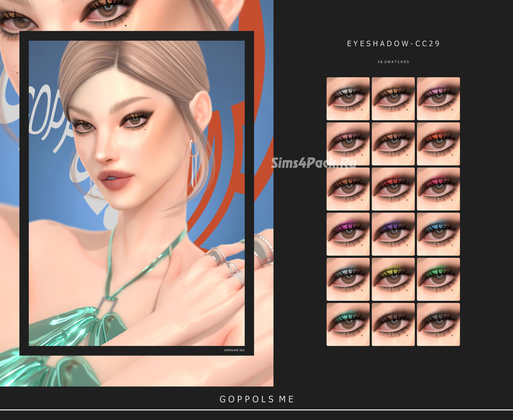This screenshot has height=420, width=513.
Task: Click the 36 SWATCHES label
Action: click(x=393, y=62)
